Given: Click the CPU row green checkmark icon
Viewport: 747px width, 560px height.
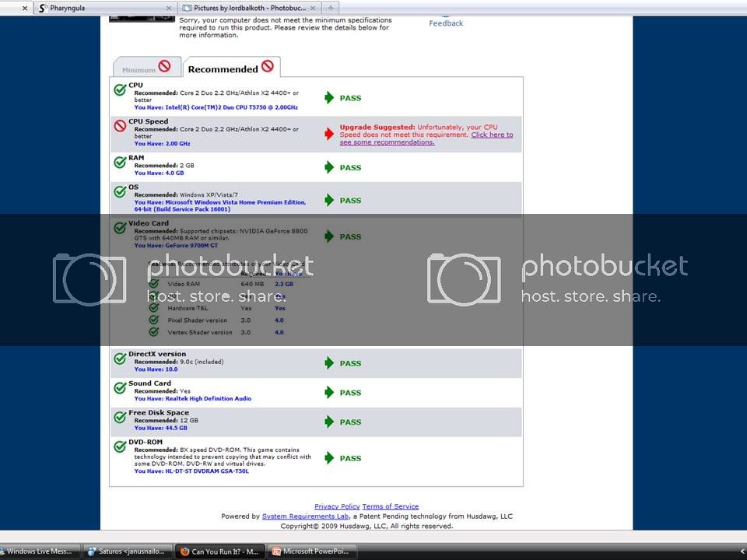Looking at the screenshot, I should 120,89.
